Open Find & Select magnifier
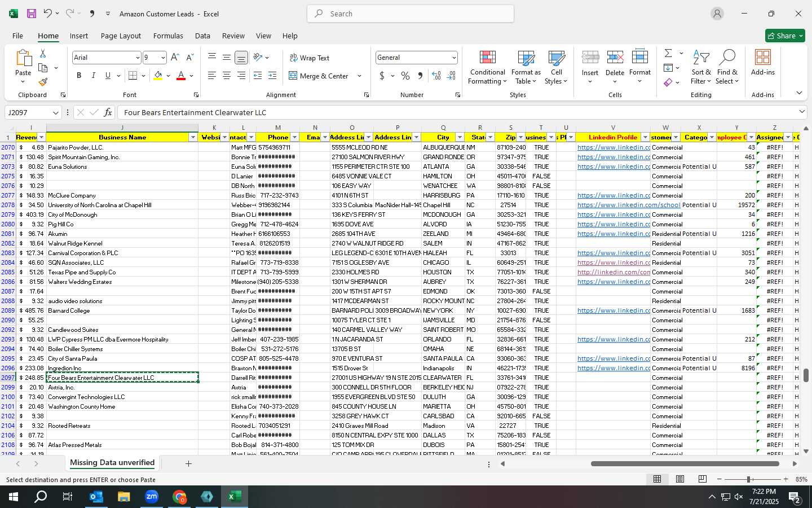This screenshot has width=812, height=508. point(727,68)
